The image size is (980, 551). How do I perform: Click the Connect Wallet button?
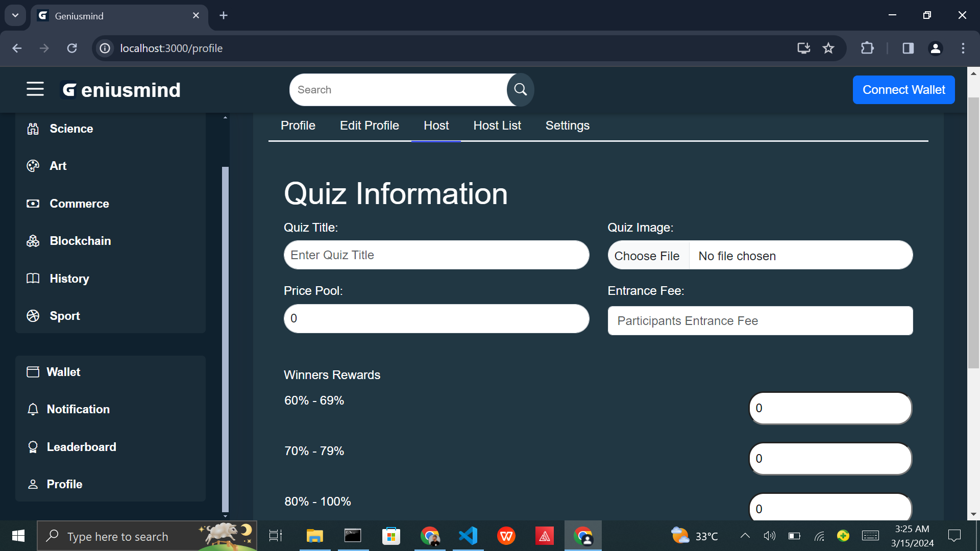(x=903, y=90)
